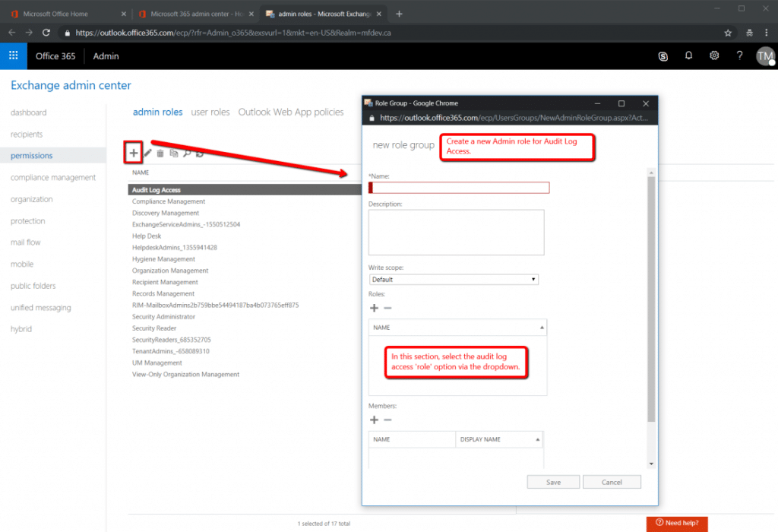Switch to the Outlook Web App policies tab
This screenshot has height=532, width=778.
click(291, 112)
